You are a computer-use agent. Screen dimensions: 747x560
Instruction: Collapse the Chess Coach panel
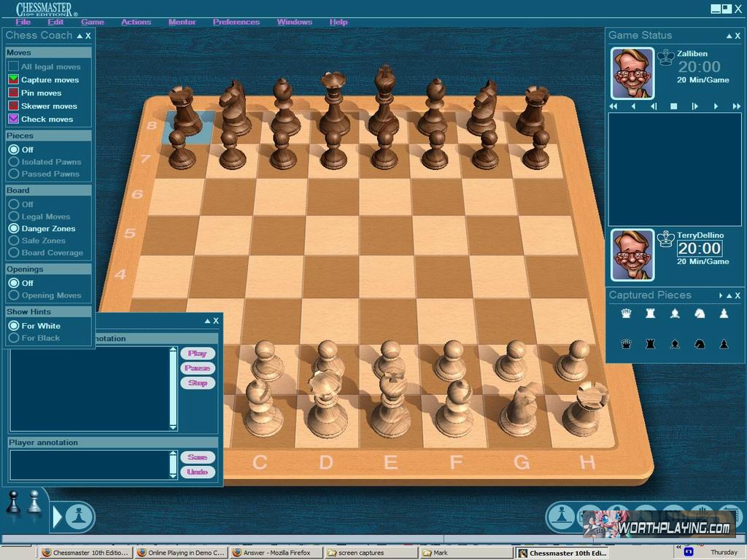tap(80, 36)
